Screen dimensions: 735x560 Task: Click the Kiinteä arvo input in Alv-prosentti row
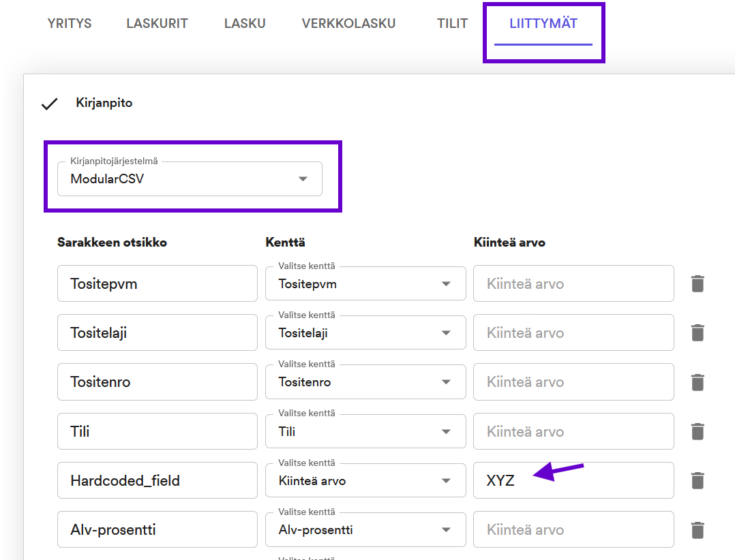point(574,530)
